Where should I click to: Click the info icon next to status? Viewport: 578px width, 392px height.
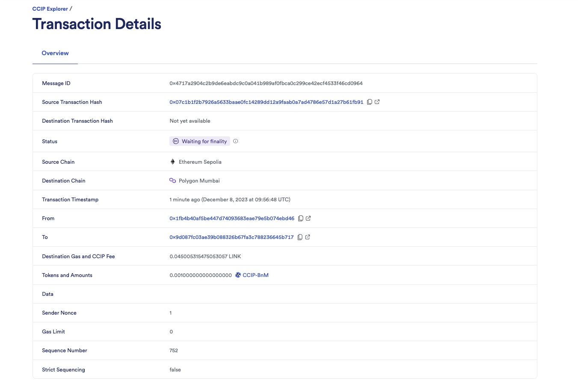[x=235, y=141]
